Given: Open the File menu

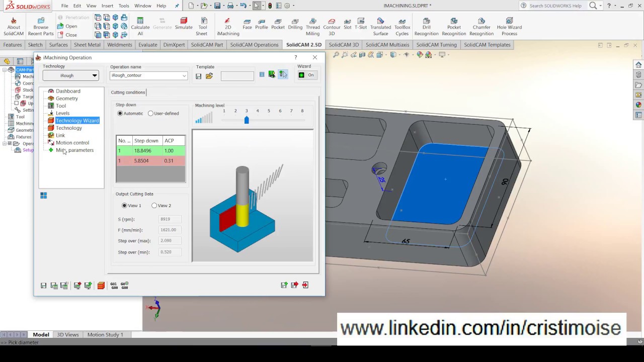Looking at the screenshot, I should (x=65, y=6).
